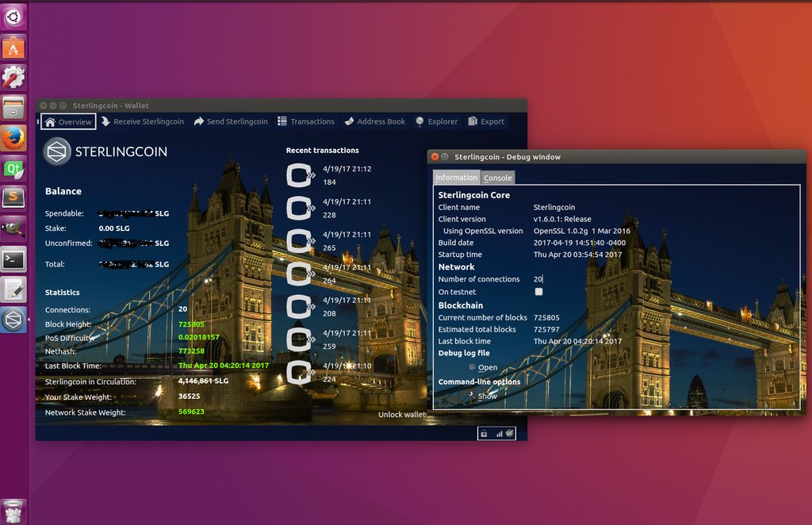Click the OpenSSL 1.0.2g version text
This screenshot has width=812, height=525.
coord(582,231)
